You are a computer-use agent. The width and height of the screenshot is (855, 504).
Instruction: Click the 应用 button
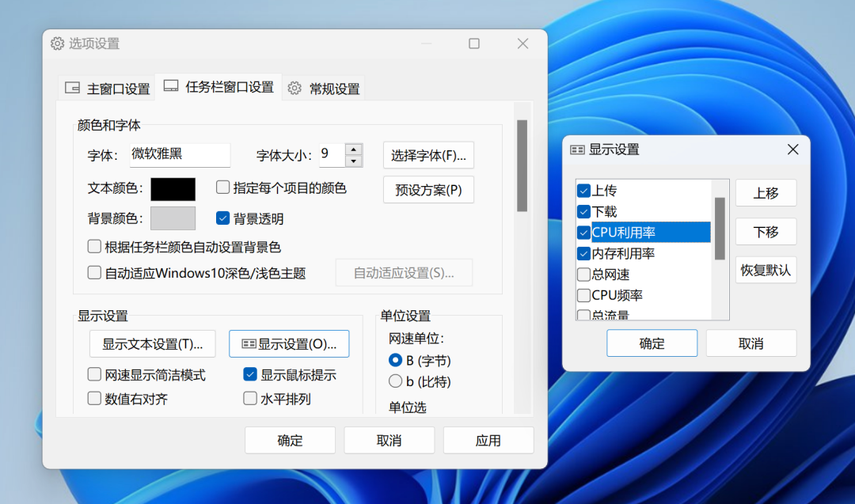pos(488,440)
